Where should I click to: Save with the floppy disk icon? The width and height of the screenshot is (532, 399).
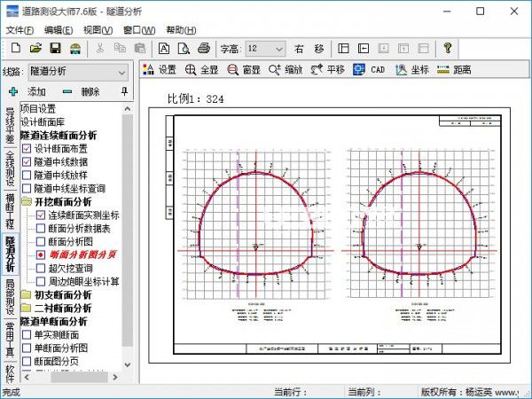55,48
